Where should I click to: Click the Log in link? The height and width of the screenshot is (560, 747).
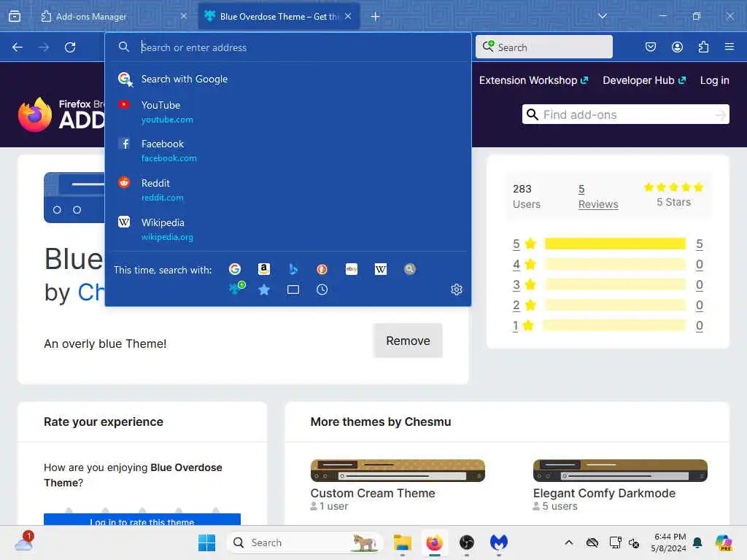point(715,80)
